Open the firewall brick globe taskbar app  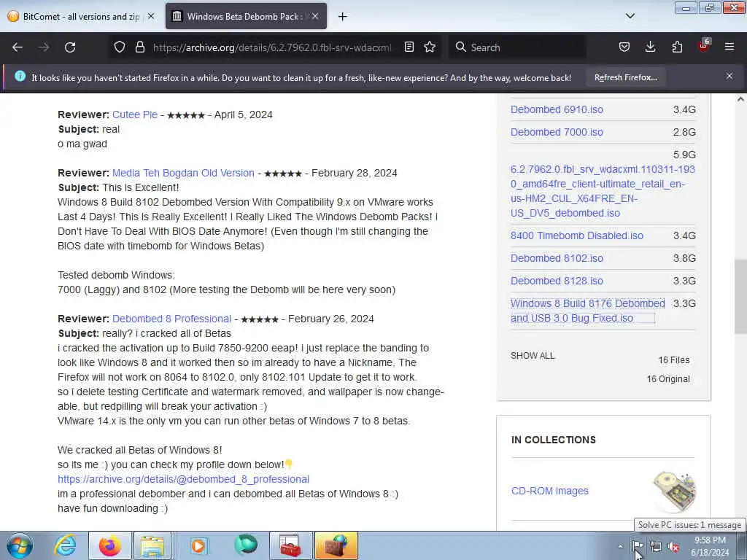point(336,545)
